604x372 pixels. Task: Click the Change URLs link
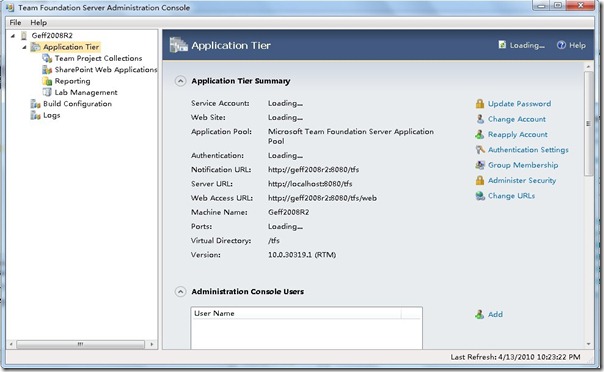pos(511,196)
